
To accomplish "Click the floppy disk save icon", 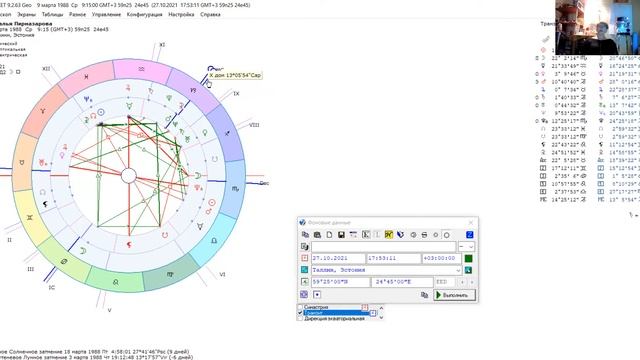I will pos(341,235).
